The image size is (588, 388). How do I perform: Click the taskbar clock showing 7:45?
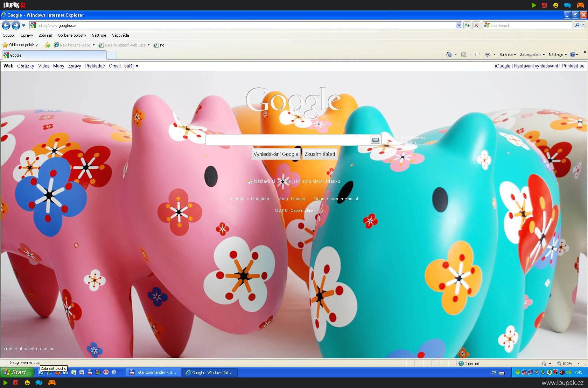click(x=578, y=372)
